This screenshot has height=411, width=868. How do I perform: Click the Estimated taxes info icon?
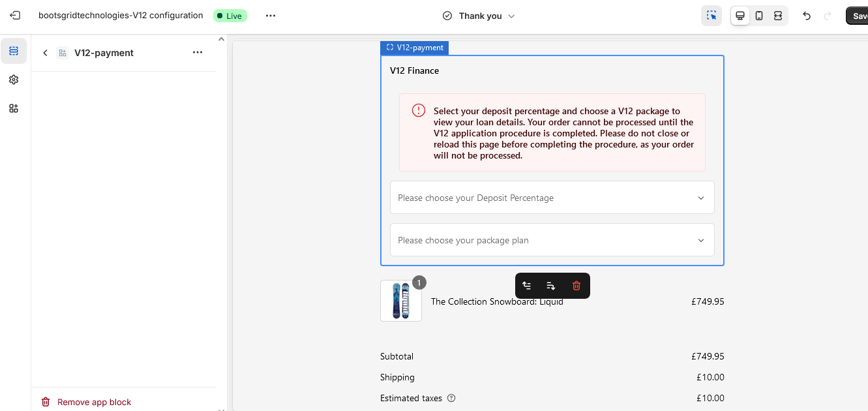[x=451, y=398]
